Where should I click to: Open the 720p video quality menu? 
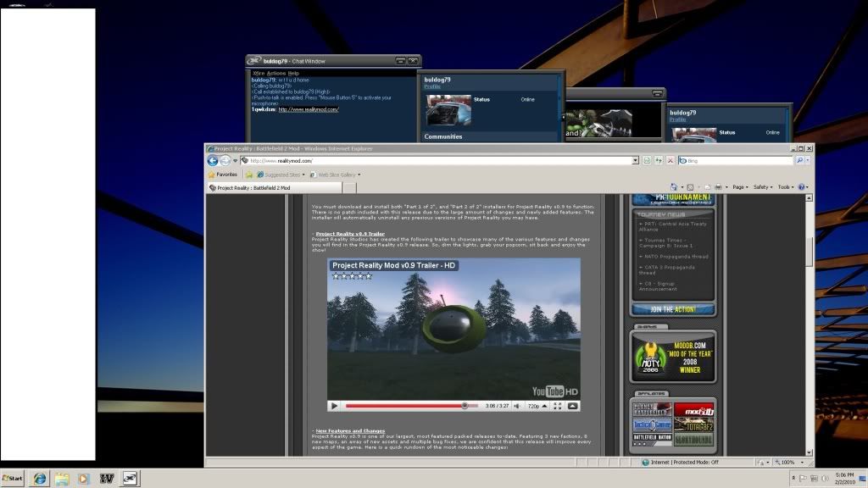tap(536, 406)
